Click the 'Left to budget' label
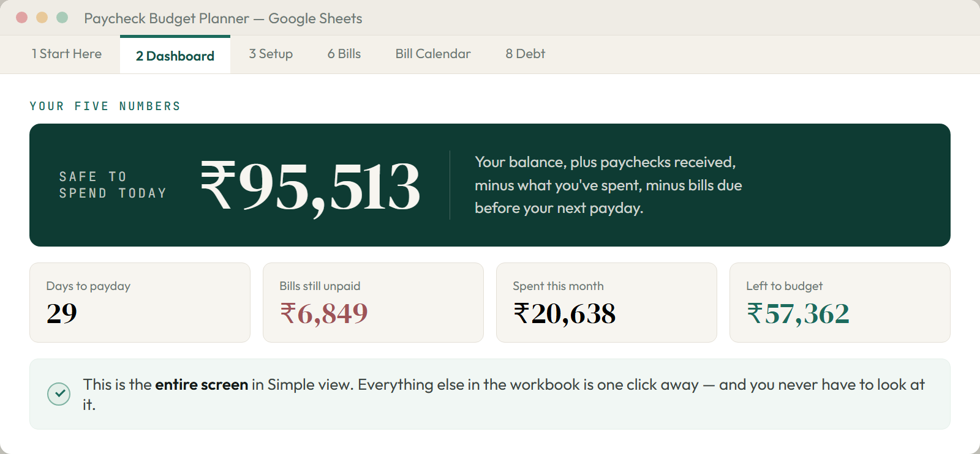This screenshot has height=454, width=980. coord(784,286)
